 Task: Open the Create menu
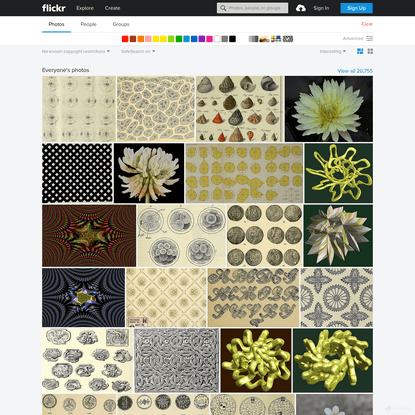tap(112, 8)
